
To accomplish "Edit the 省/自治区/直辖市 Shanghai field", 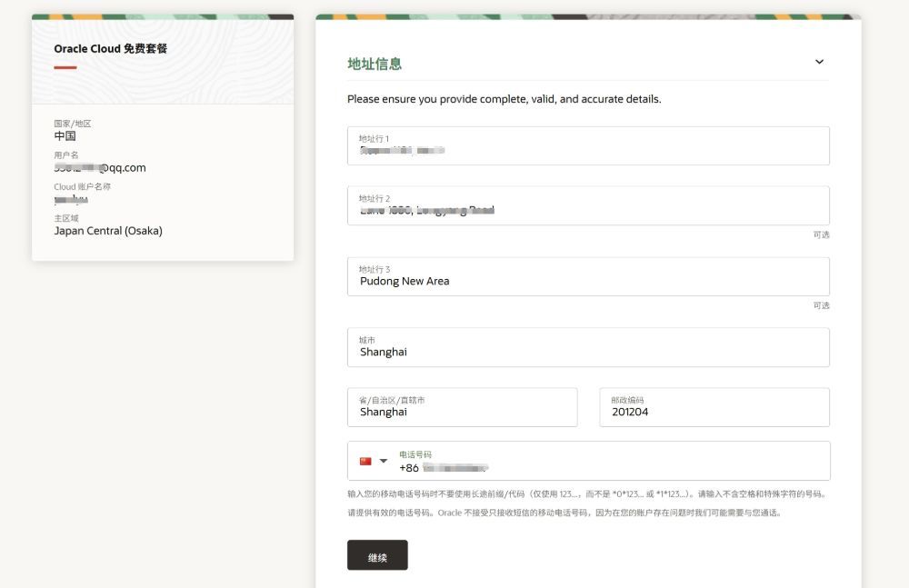I will 462,407.
